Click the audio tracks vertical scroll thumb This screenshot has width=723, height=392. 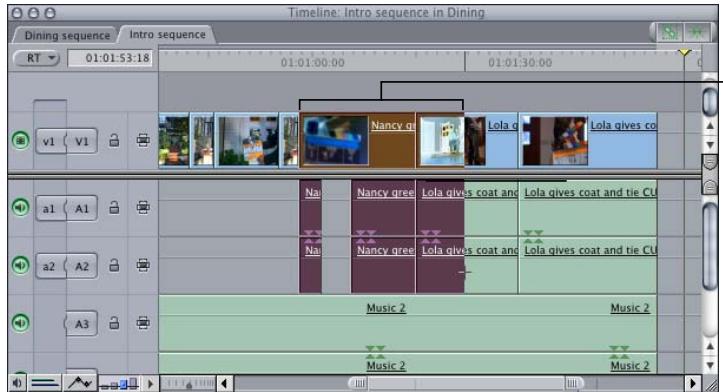click(710, 247)
